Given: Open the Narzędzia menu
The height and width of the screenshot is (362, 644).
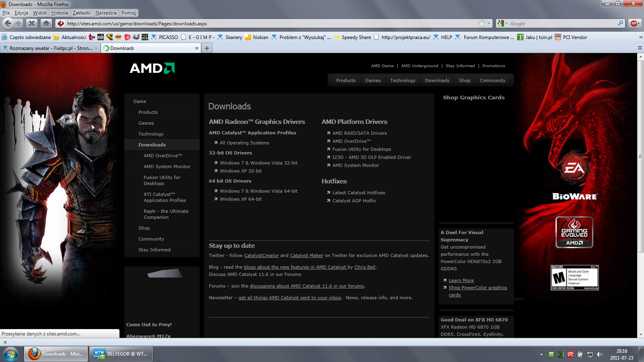Looking at the screenshot, I should pos(106,13).
